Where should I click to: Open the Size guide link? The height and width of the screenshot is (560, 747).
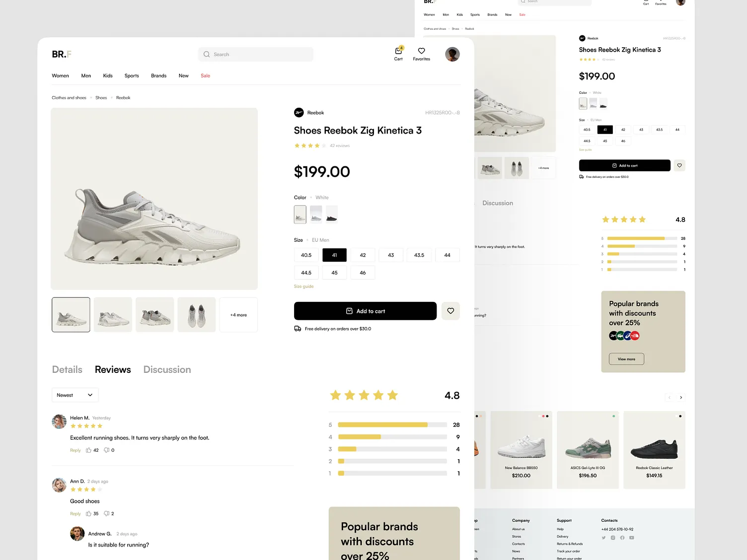coord(303,286)
